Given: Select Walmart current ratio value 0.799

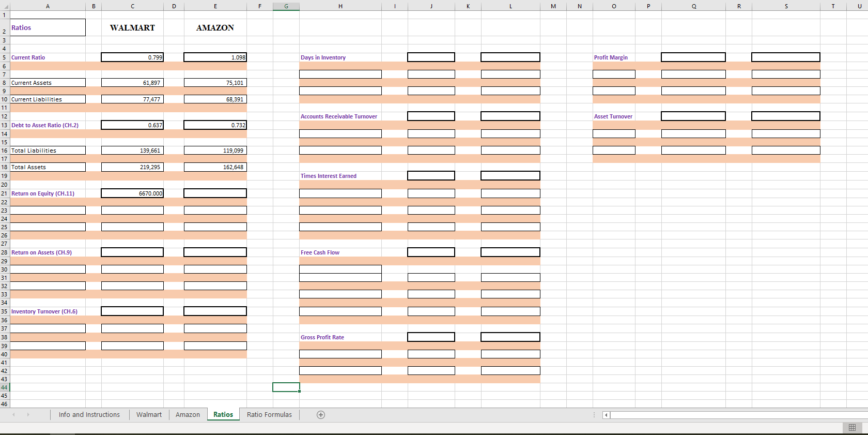Looking at the screenshot, I should point(132,57).
